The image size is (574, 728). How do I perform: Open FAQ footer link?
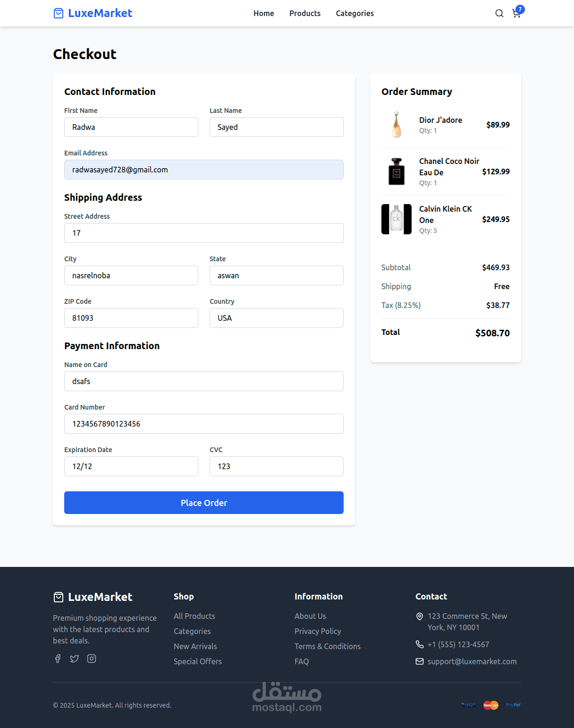pos(302,661)
